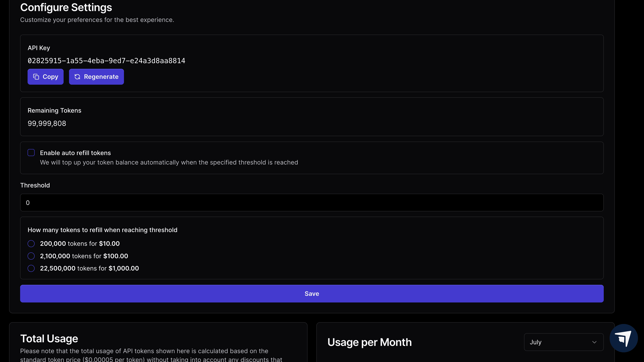Enable auto refill tokens checkbox
Screen dimensions: 644x362
tap(31, 153)
